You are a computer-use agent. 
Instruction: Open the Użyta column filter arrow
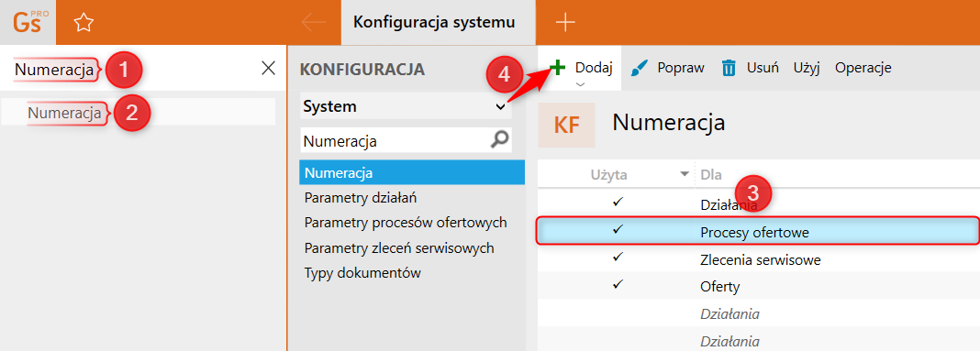685,175
